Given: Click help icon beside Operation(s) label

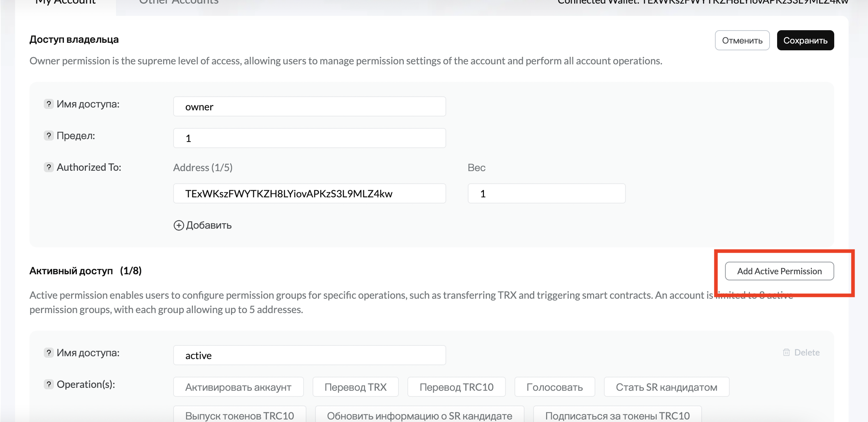Looking at the screenshot, I should pyautogui.click(x=49, y=384).
